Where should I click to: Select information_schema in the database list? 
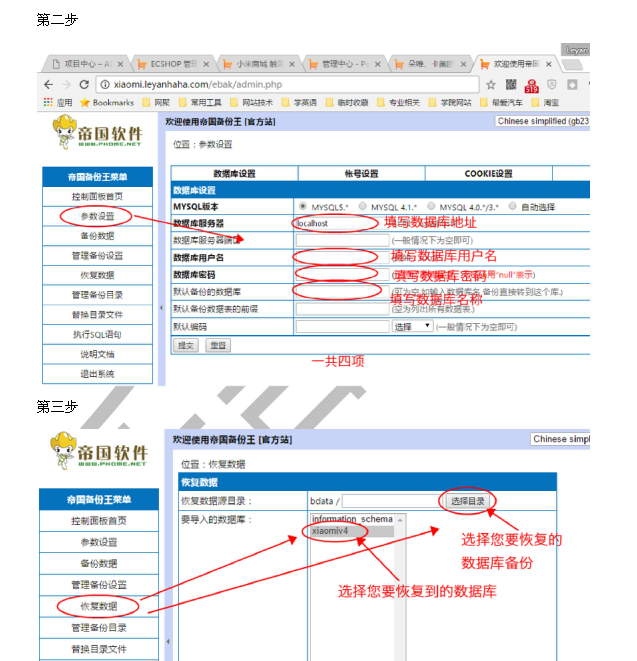coord(352,519)
